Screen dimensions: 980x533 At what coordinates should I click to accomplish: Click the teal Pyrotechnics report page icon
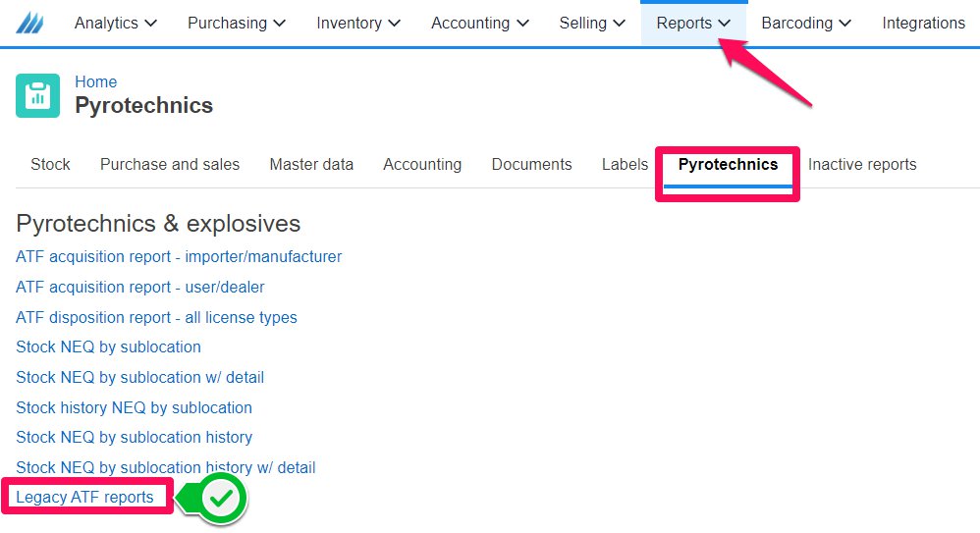(37, 95)
